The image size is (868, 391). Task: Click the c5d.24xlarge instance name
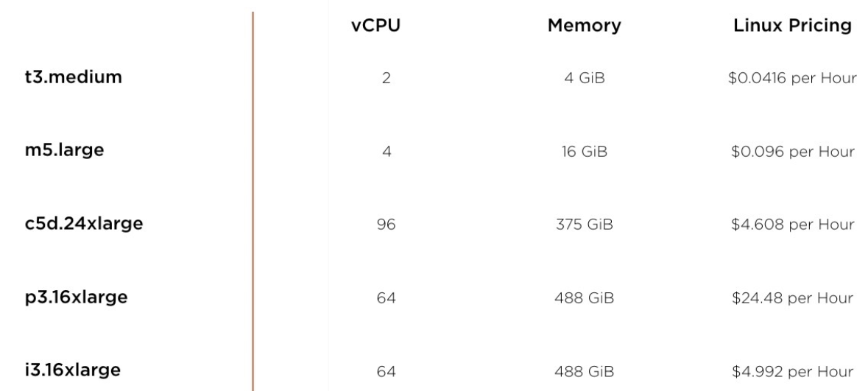pos(84,225)
